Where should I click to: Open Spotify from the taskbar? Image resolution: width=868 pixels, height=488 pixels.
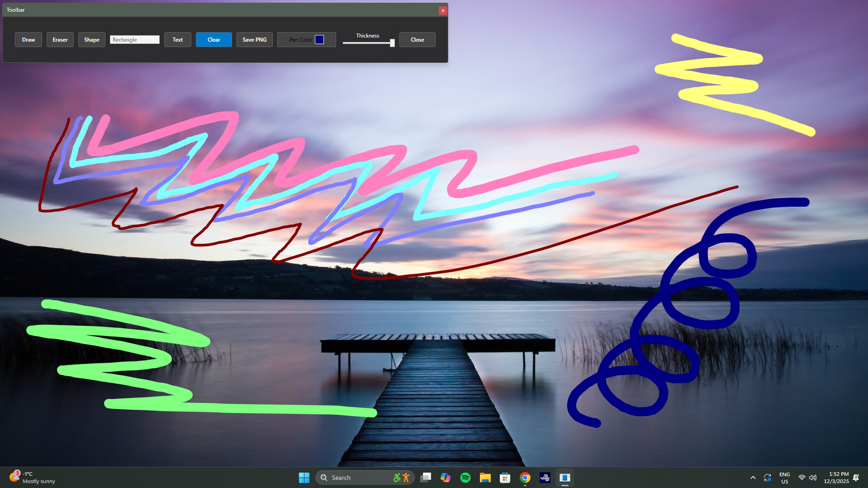click(465, 478)
